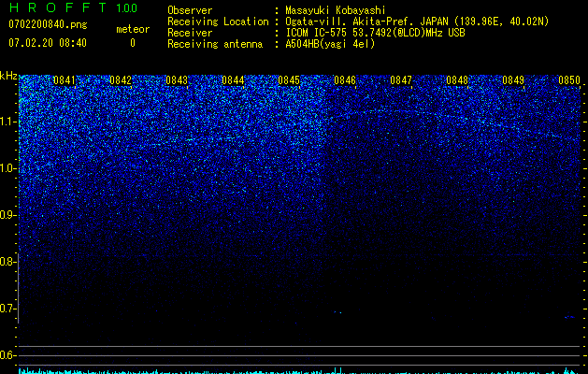Click the 0843 time marker

(x=177, y=80)
